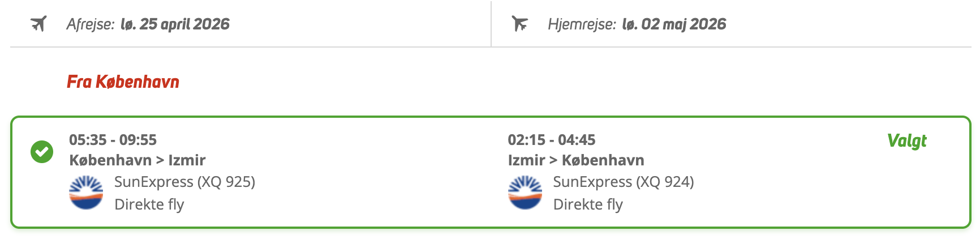Click the "Valgt" selected status label
Viewport: 980px width, 239px height.
click(906, 140)
